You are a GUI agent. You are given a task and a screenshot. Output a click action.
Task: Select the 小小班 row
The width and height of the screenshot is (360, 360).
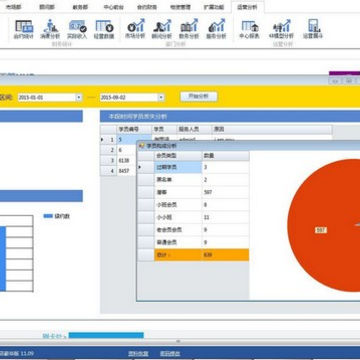point(193,217)
